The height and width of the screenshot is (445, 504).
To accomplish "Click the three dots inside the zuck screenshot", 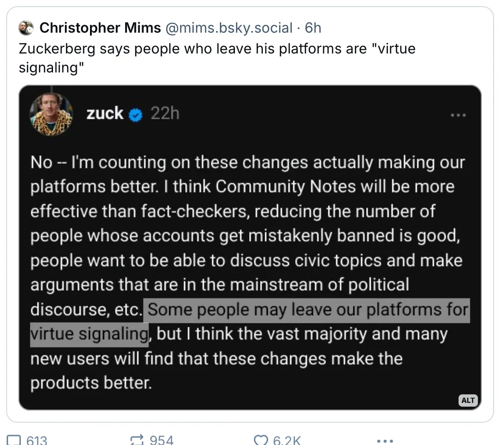I will point(458,115).
